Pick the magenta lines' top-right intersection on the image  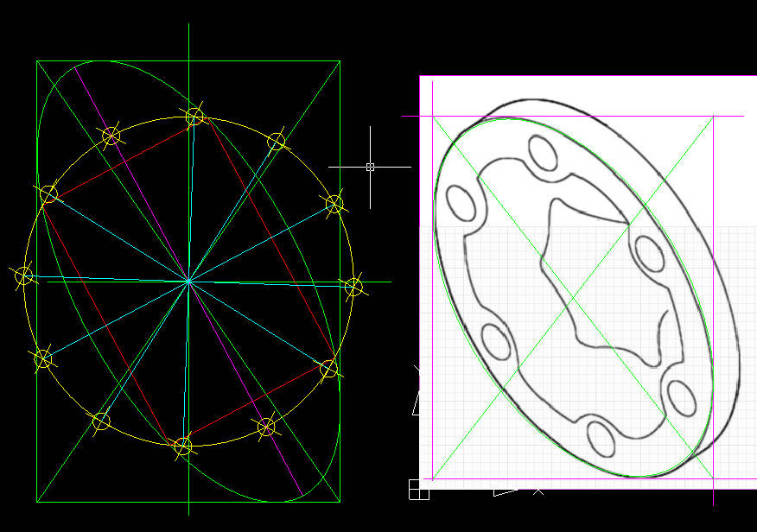tap(713, 117)
